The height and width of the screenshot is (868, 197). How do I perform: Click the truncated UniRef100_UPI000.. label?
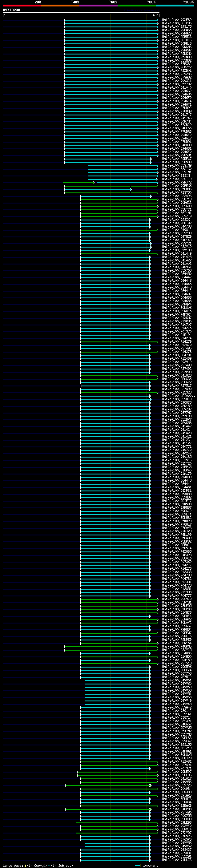[178, 396]
